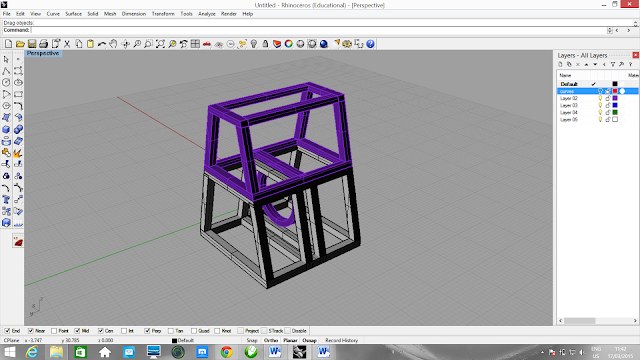Click the padlock Lock objects icon

click(265, 44)
